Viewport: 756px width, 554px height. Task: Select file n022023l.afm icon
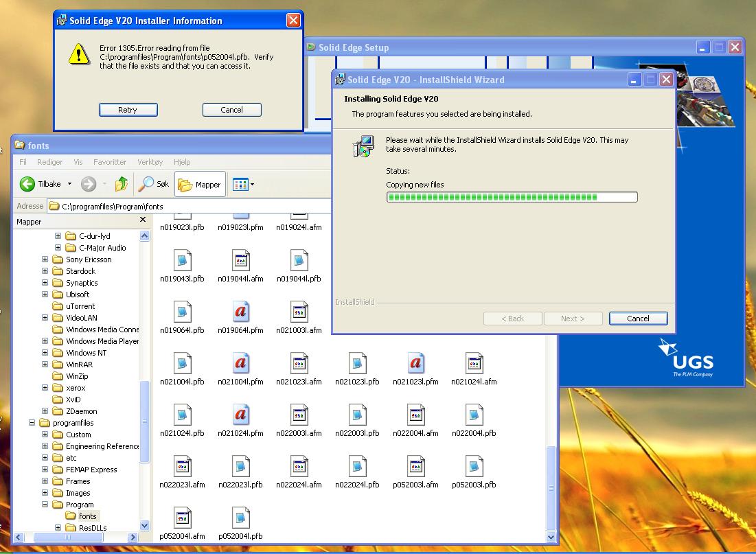tap(182, 467)
